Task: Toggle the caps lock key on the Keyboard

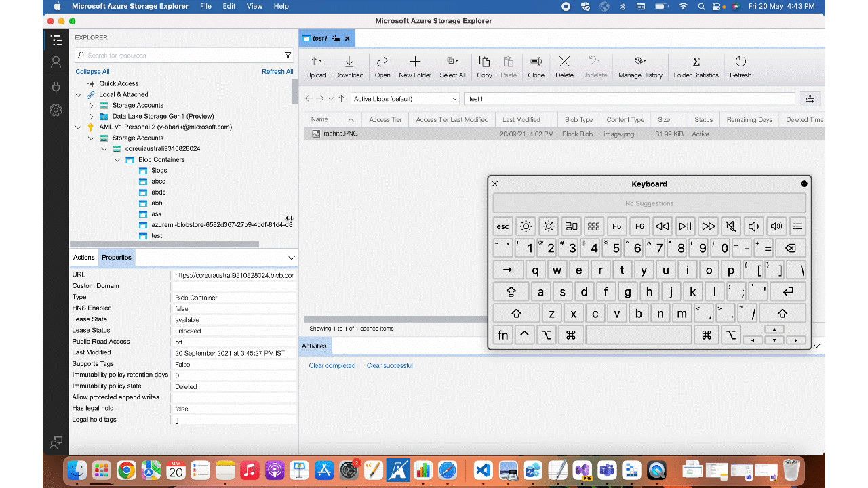Action: [511, 292]
